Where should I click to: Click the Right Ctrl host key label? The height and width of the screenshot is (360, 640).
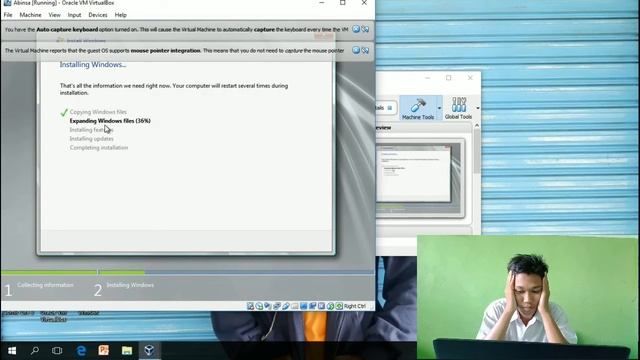coord(355,306)
